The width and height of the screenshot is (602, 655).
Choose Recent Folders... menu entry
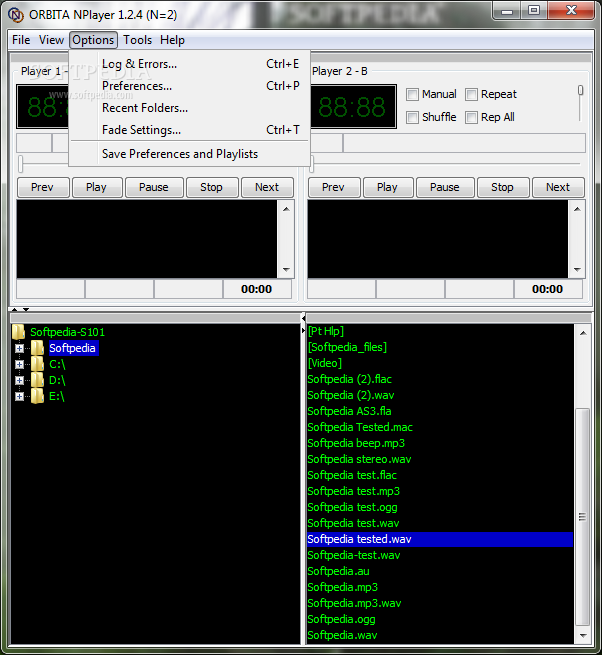190,108
